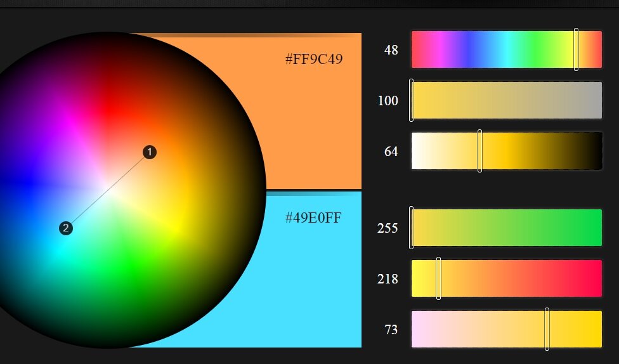Click the hex code #FF9C49 text
This screenshot has height=364, width=619.
314,59
